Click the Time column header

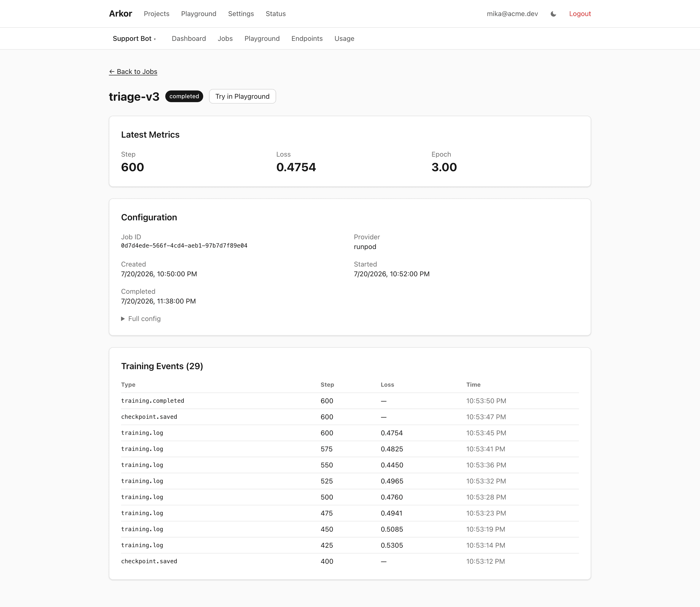click(x=473, y=385)
